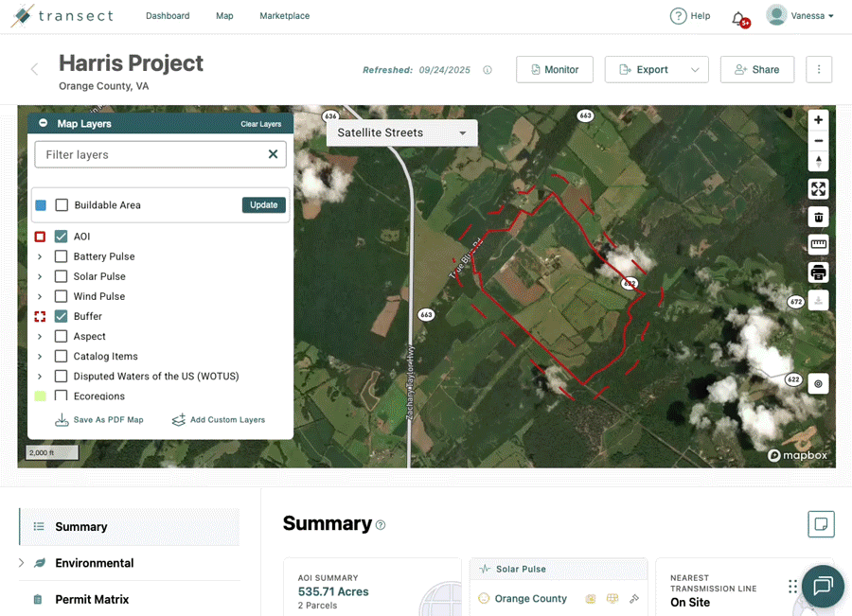The height and width of the screenshot is (616, 852).
Task: Select the ruler measure tool
Action: click(x=818, y=245)
